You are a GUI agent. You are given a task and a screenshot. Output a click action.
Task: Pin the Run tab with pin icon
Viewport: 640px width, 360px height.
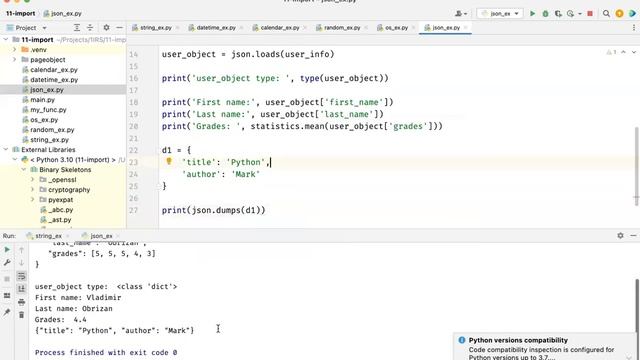point(7,312)
